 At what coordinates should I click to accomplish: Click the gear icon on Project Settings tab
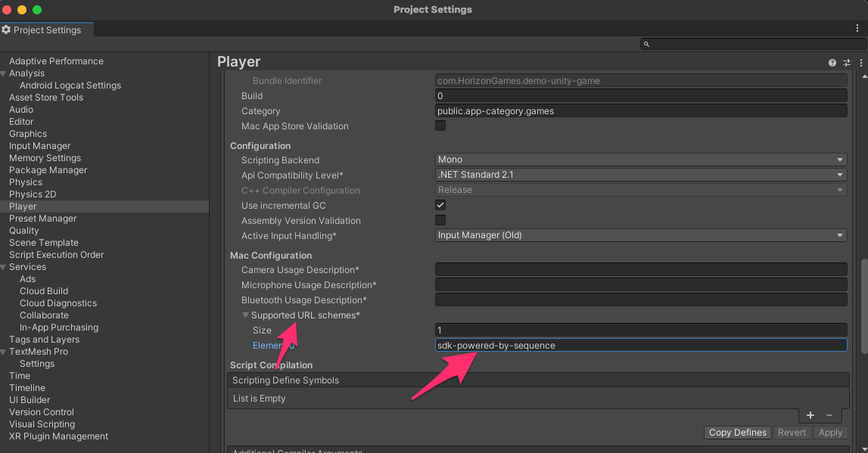6,30
